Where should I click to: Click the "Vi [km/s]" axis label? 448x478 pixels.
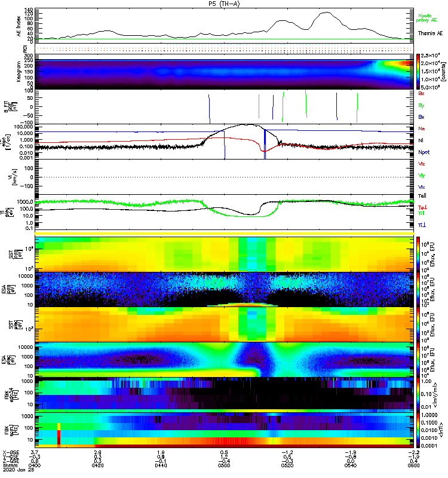(14, 177)
